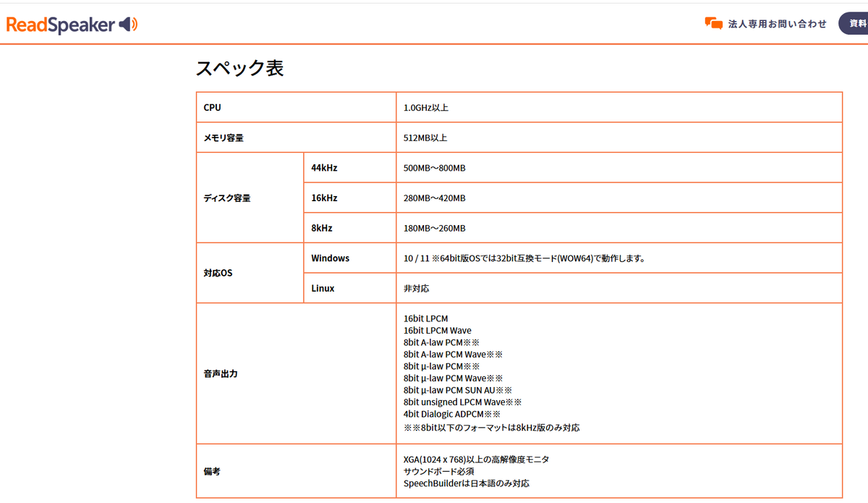Select the 8bit μ-law PCM Wave※※ line
The width and height of the screenshot is (868, 503).
click(x=453, y=379)
